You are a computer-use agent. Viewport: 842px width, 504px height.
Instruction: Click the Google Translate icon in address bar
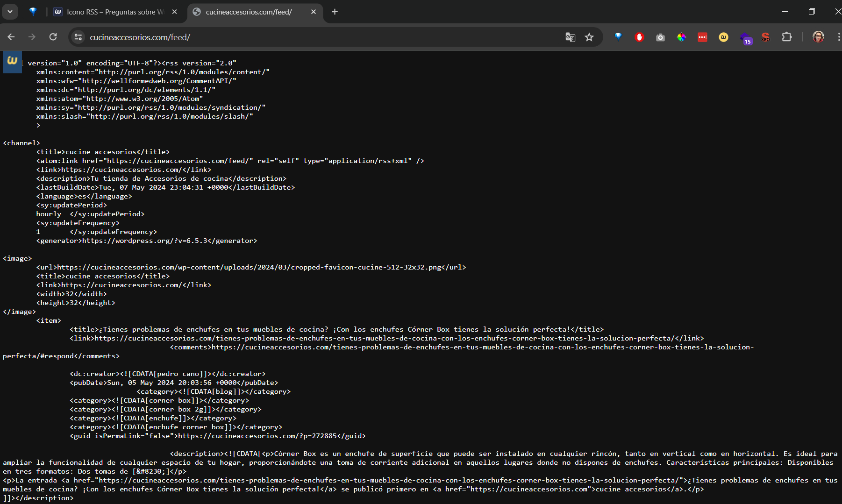coord(570,37)
